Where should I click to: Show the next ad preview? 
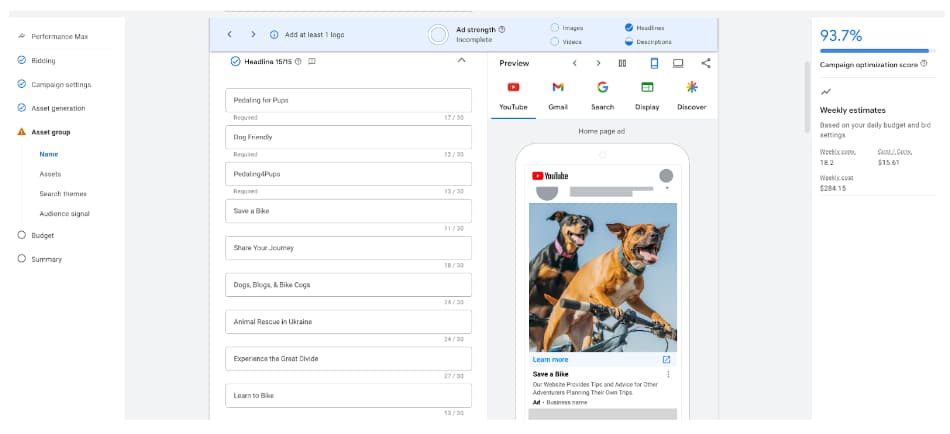tap(598, 63)
